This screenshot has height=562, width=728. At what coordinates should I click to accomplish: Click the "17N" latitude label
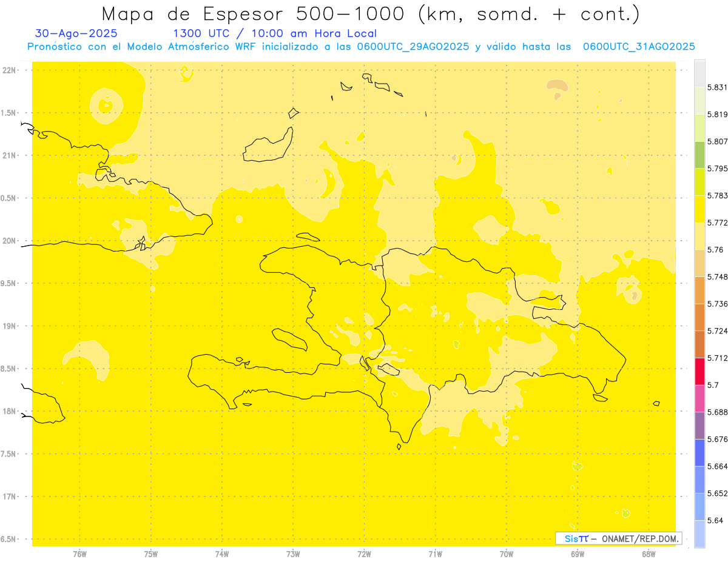click(9, 497)
